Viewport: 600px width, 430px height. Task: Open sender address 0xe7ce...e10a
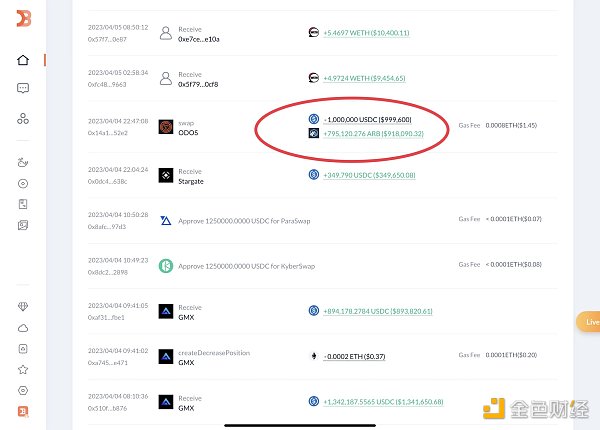pyautogui.click(x=198, y=39)
